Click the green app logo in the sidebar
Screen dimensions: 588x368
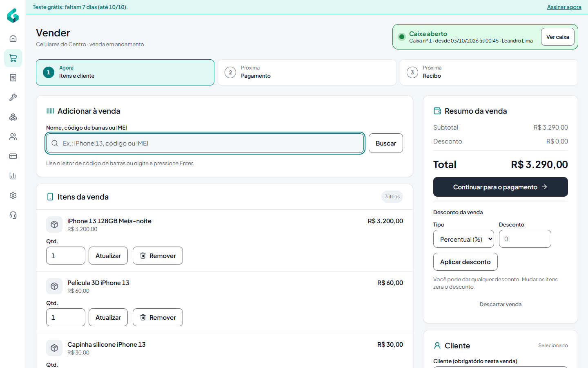tap(13, 16)
